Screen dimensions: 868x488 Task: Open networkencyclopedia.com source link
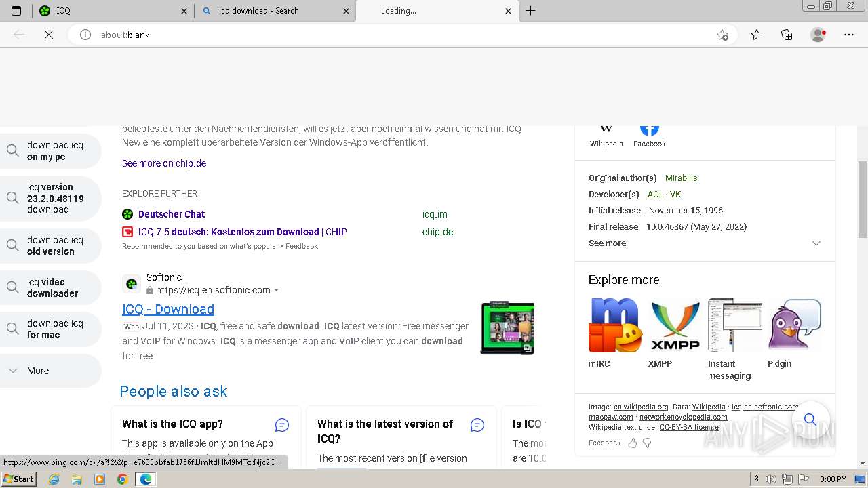pyautogui.click(x=684, y=418)
